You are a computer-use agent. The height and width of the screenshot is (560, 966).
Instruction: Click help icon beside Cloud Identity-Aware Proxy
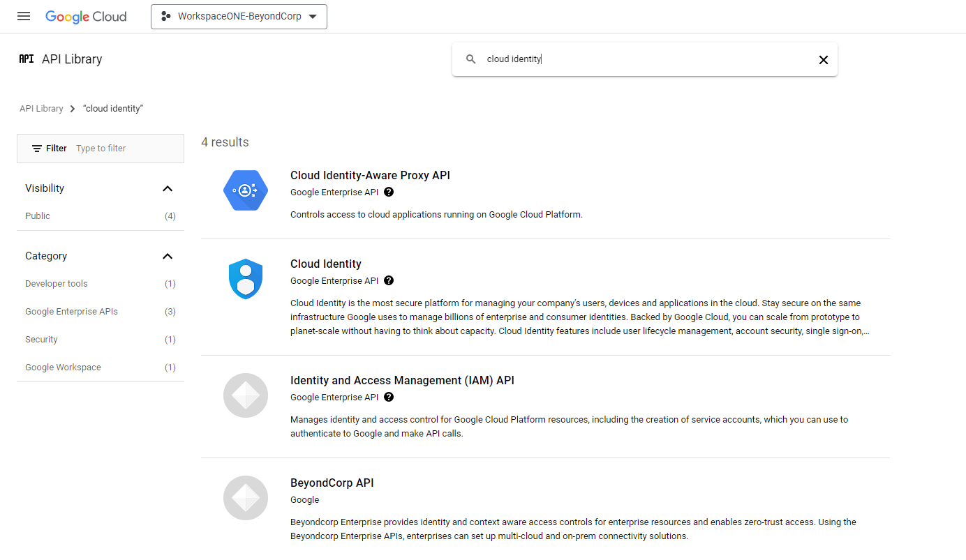pos(389,192)
